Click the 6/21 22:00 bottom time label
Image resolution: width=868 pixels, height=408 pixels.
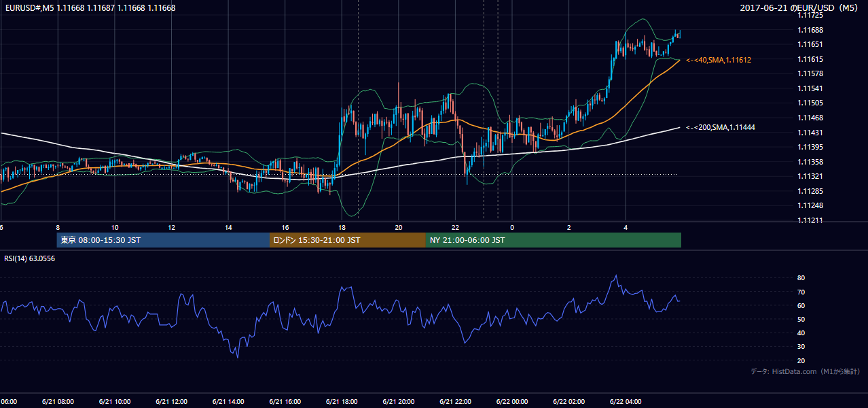click(x=455, y=402)
